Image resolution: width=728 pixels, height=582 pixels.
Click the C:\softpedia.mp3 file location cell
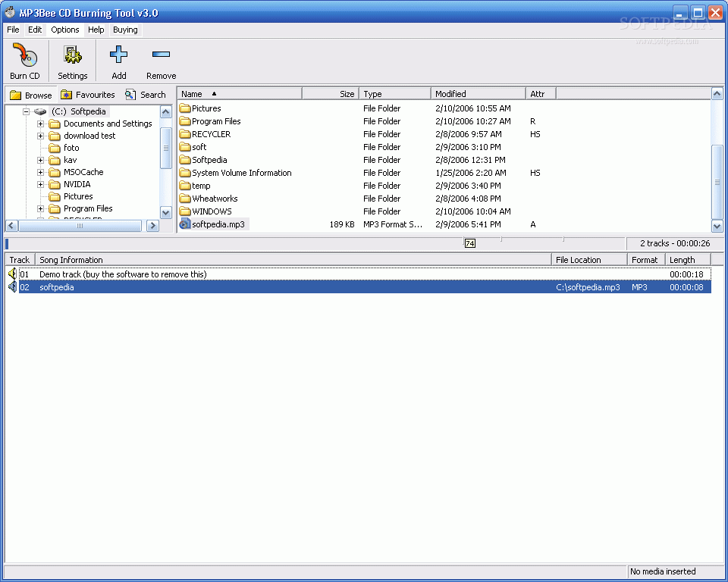pos(588,287)
